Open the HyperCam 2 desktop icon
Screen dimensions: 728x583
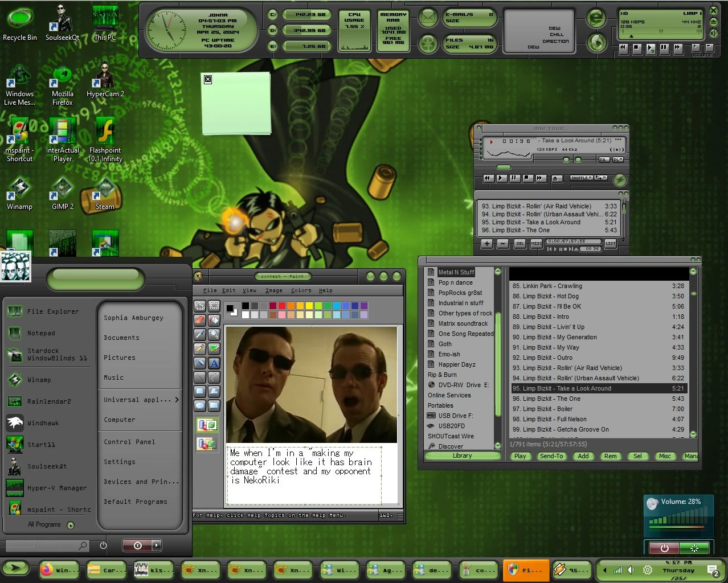[105, 80]
